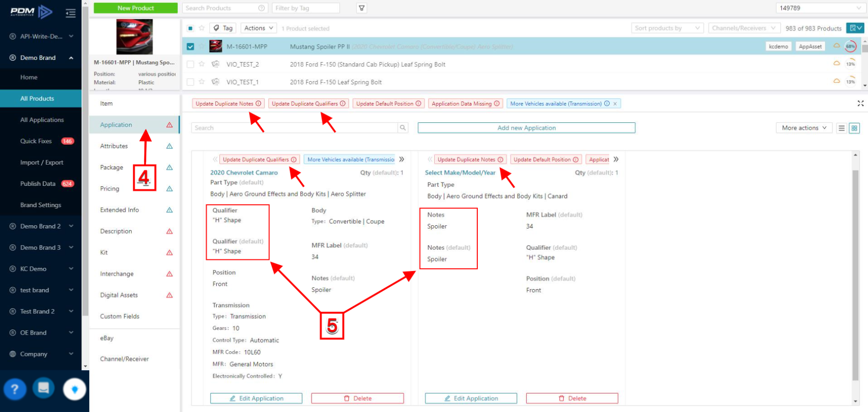Screen dimensions: 868x412
Task: Open the Kit tab
Action: pyautogui.click(x=134, y=253)
